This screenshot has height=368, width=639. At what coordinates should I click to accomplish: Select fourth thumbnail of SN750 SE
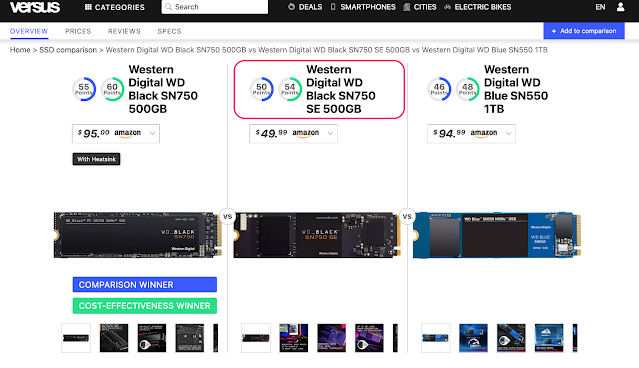click(369, 338)
